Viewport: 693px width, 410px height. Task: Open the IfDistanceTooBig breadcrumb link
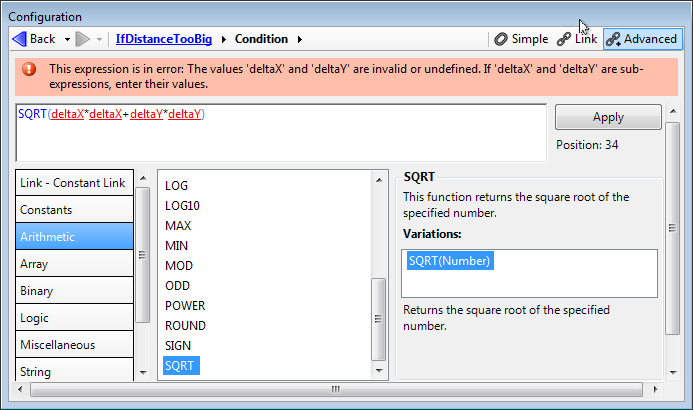164,39
